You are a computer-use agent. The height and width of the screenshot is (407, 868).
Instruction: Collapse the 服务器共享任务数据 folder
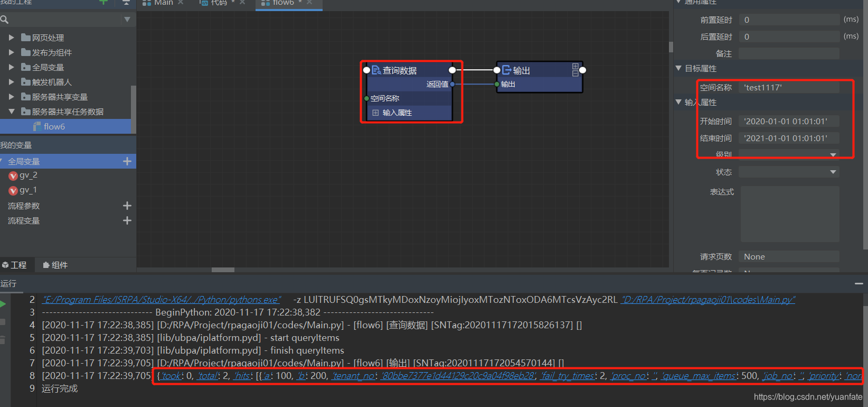tap(11, 112)
